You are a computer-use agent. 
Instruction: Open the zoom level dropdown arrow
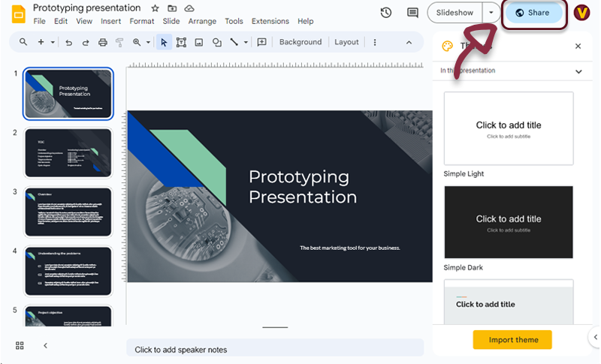click(x=148, y=43)
